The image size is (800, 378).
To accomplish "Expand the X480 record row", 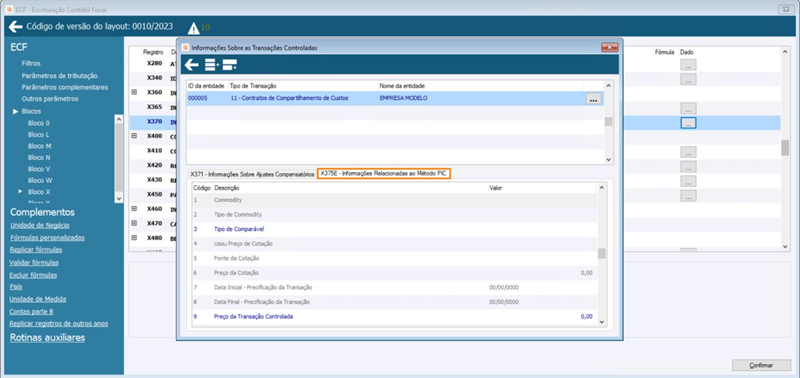I will 134,237.
